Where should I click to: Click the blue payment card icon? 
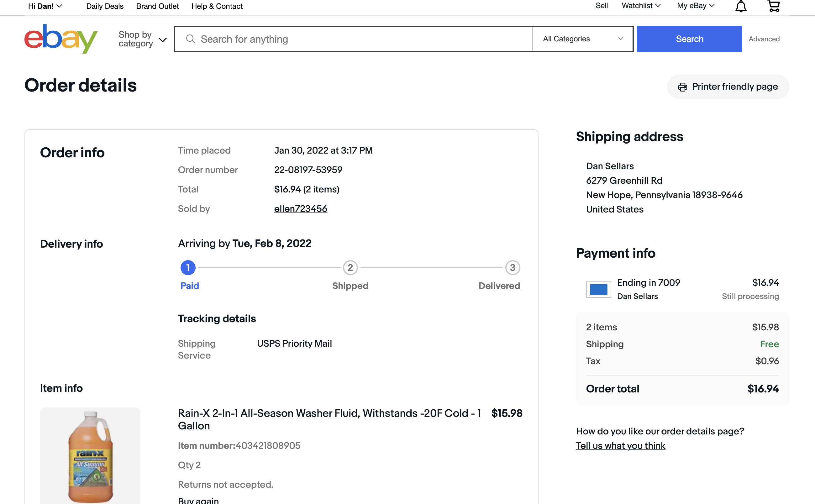[598, 289]
